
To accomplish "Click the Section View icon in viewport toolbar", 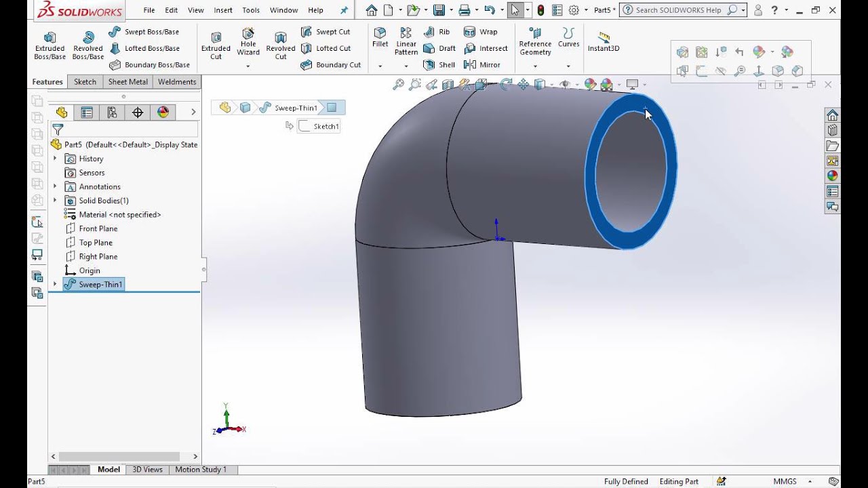I will (448, 85).
